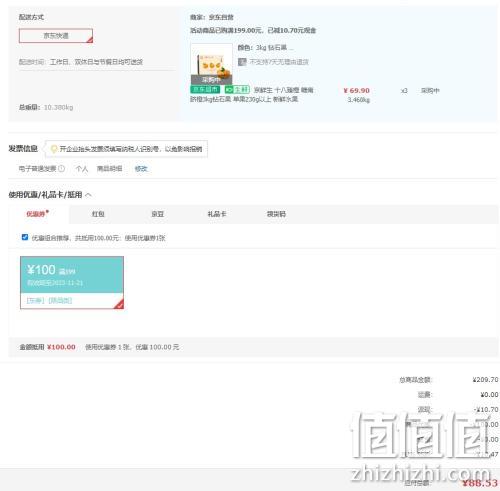The height and width of the screenshot is (491, 500).
Task: Switch to the 优惠券 tab
Action: (38, 214)
